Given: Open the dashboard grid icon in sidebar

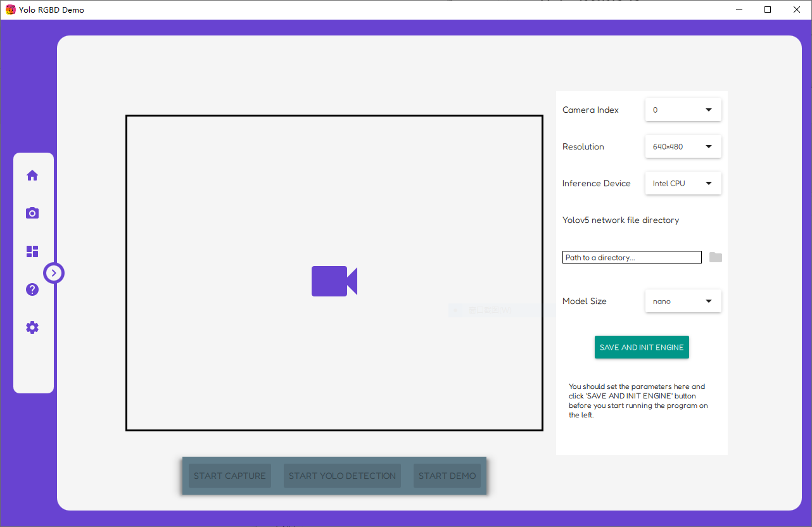Looking at the screenshot, I should (x=32, y=251).
